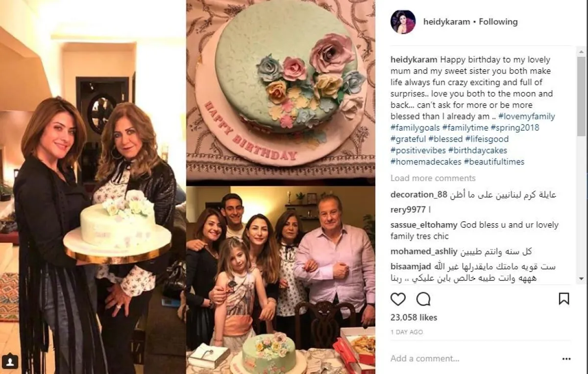Click scrollbar down arrow in comments

[x=581, y=279]
